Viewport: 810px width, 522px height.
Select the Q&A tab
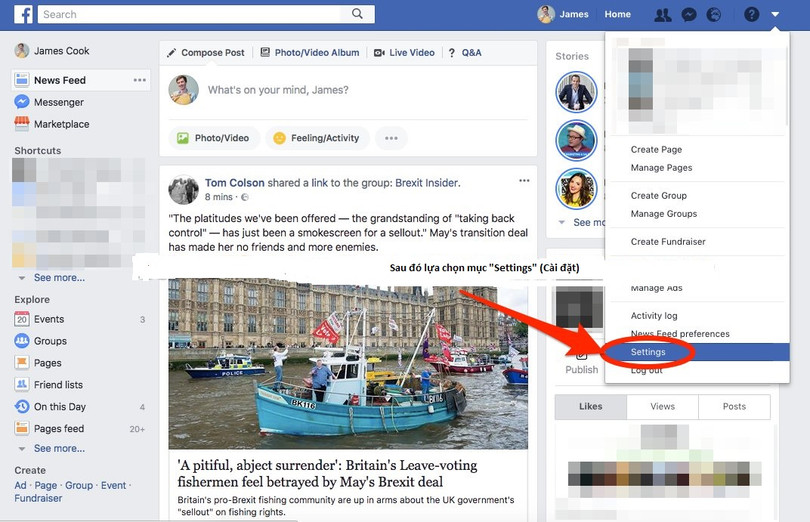(x=465, y=52)
